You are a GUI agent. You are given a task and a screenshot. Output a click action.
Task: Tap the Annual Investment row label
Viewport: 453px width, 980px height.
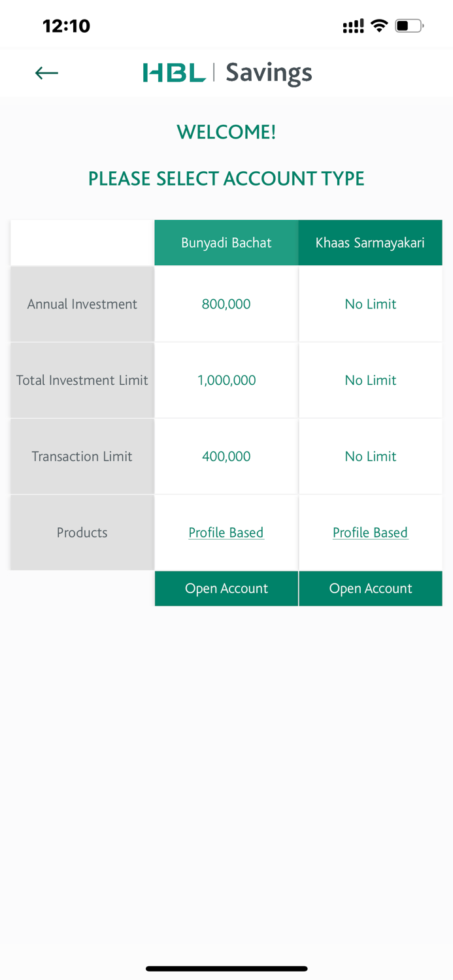point(82,304)
